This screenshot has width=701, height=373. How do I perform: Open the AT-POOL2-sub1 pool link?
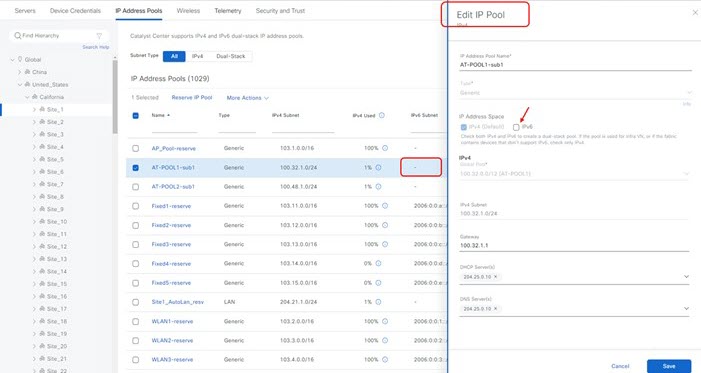(173, 186)
